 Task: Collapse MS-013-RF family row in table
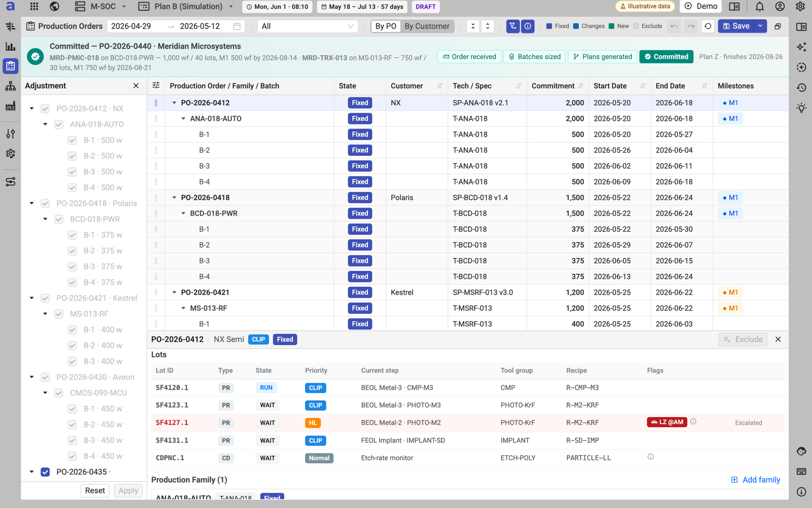coord(183,308)
